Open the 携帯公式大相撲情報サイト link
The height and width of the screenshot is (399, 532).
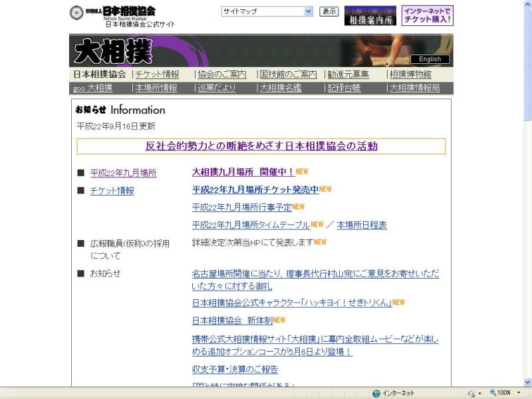click(x=315, y=345)
